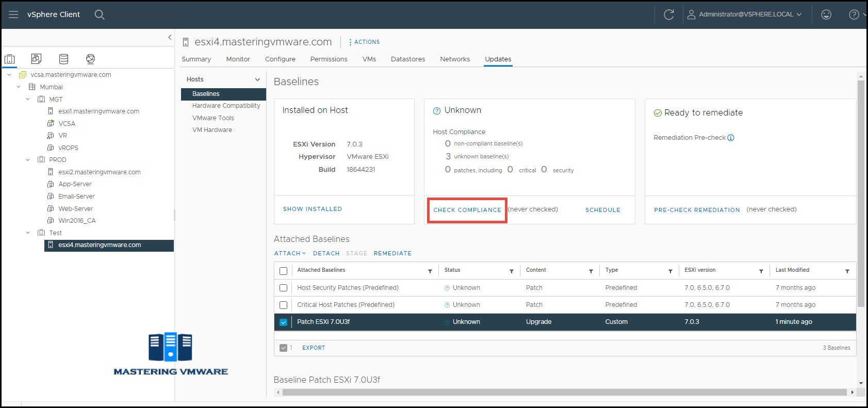This screenshot has height=408, width=868.
Task: Click the refresh icon in header
Action: (x=669, y=14)
